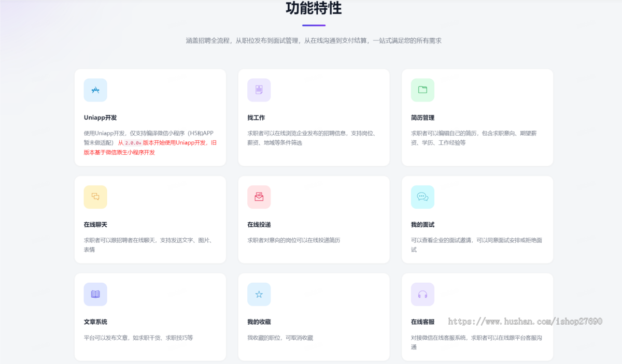Click the Uniapp开发 app-store icon

[x=95, y=90]
